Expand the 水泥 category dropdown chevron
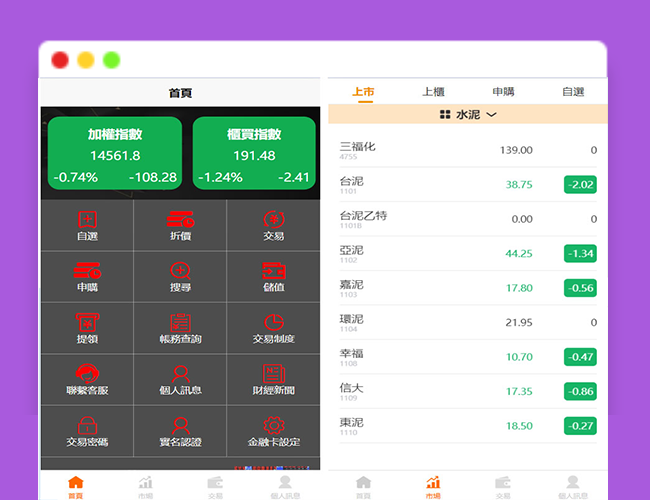 coord(491,115)
